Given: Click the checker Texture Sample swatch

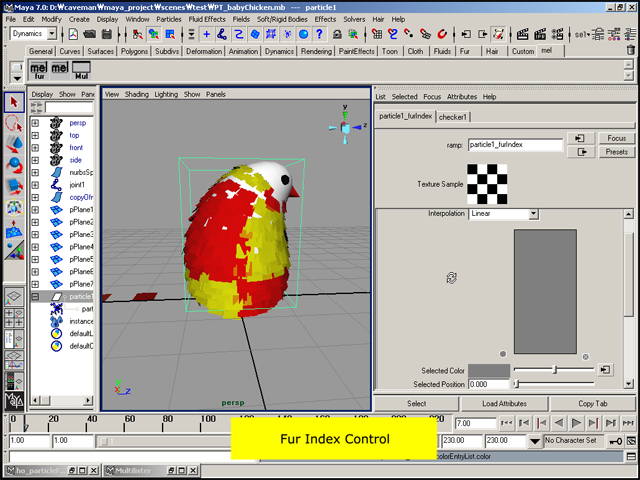Looking at the screenshot, I should tap(487, 184).
